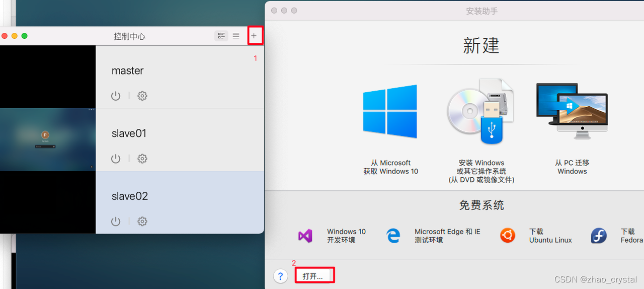Click the 打开... button
This screenshot has width=644, height=289.
pyautogui.click(x=313, y=276)
